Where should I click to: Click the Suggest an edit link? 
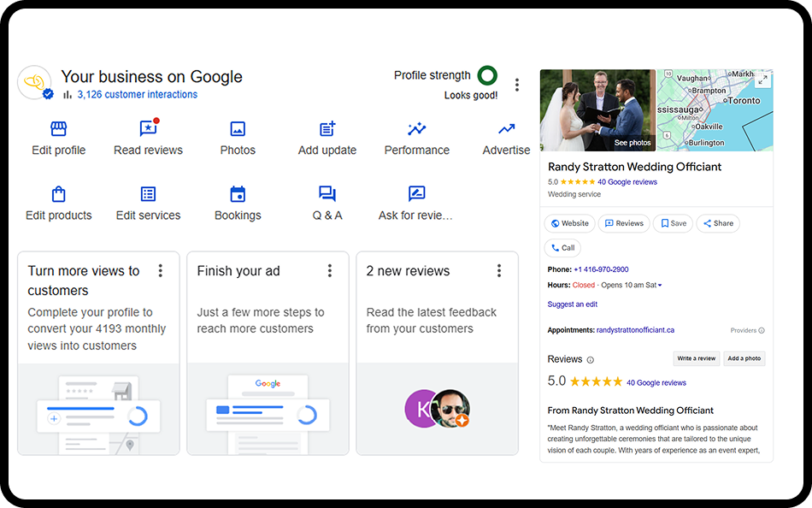(572, 304)
